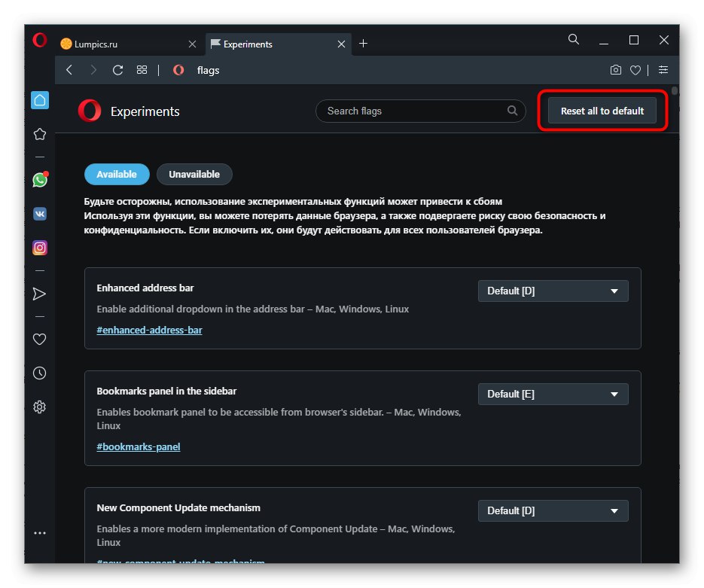
Task: Open History clock in the sidebar
Action: tap(39, 373)
